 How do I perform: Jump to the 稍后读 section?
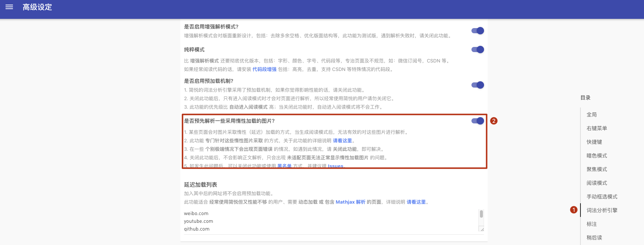[594, 238]
